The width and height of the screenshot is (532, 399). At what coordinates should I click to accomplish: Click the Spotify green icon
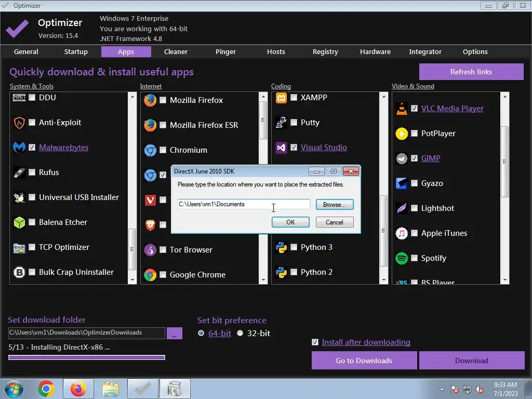pyautogui.click(x=402, y=258)
